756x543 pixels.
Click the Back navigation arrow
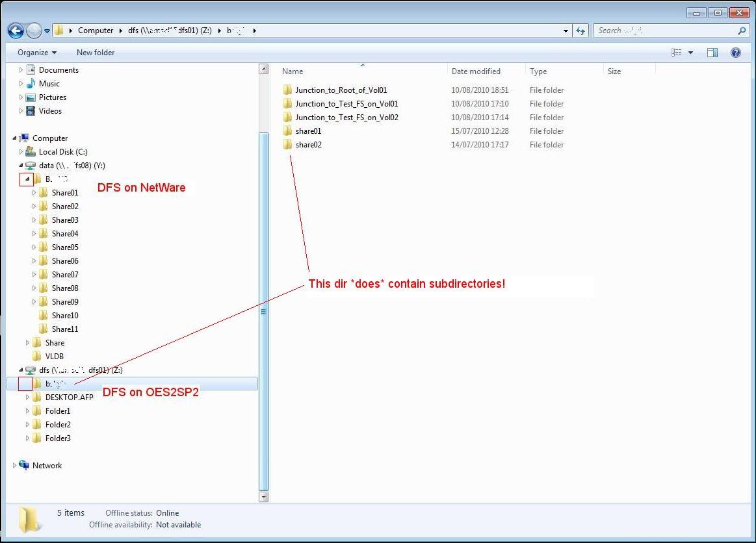click(x=14, y=30)
